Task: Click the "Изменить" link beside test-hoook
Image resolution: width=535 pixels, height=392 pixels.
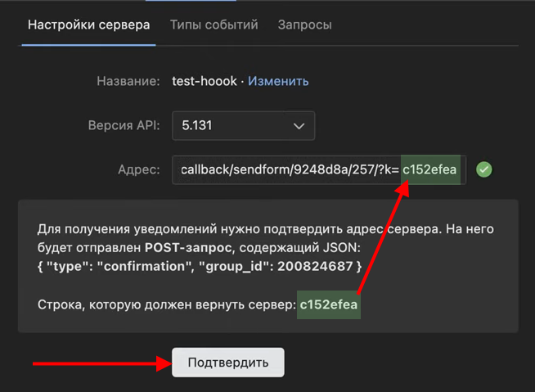Action: (x=278, y=81)
